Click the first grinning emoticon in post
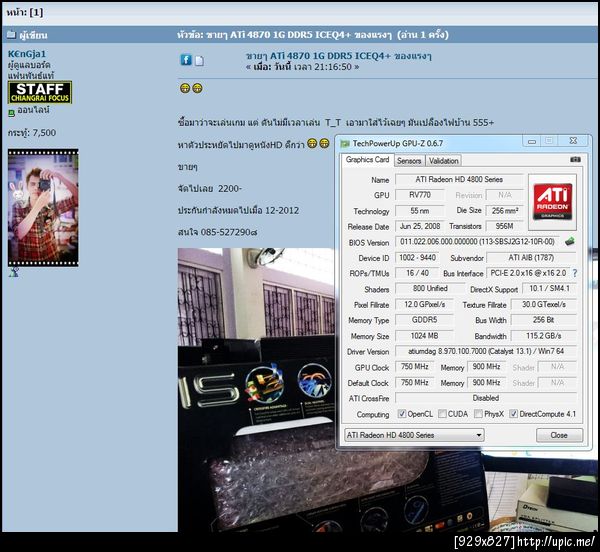 (x=185, y=88)
